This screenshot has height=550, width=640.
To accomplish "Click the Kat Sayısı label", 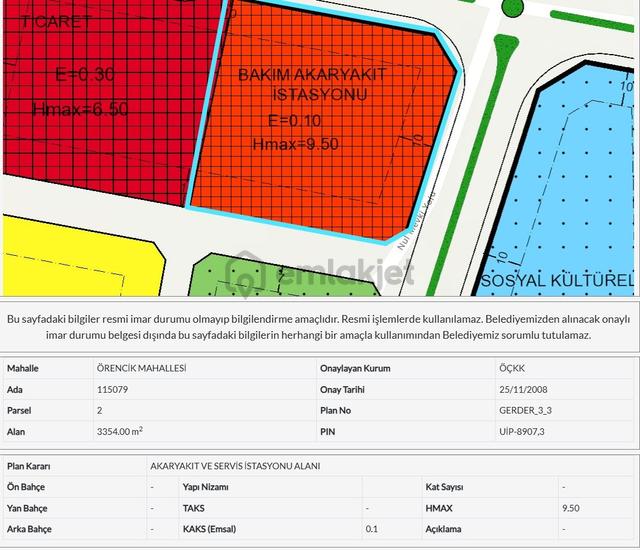I will point(444,487).
